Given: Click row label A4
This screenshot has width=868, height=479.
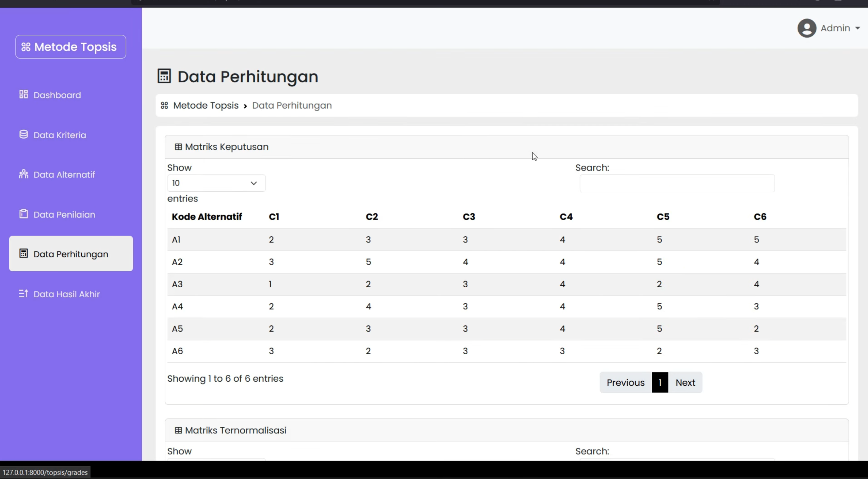Looking at the screenshot, I should (177, 306).
